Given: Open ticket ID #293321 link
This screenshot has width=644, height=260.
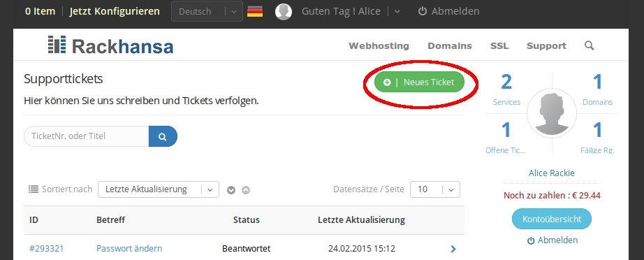Looking at the screenshot, I should (x=46, y=249).
